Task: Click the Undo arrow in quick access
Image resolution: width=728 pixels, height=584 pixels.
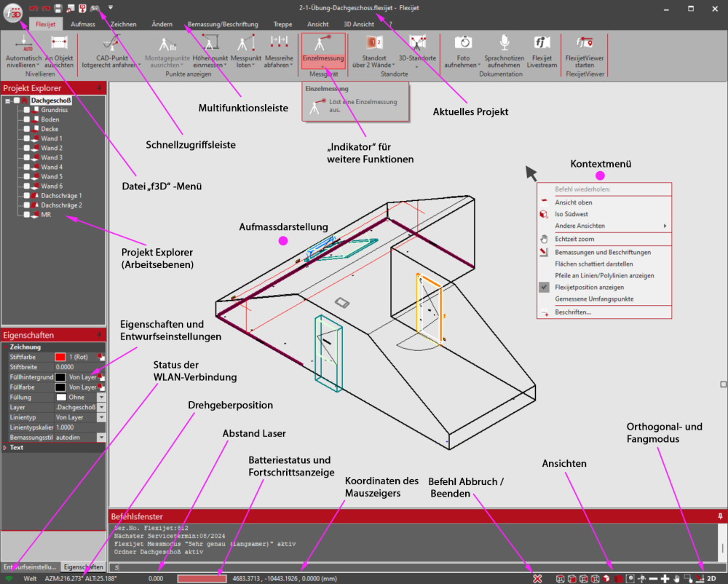Action: click(x=33, y=8)
